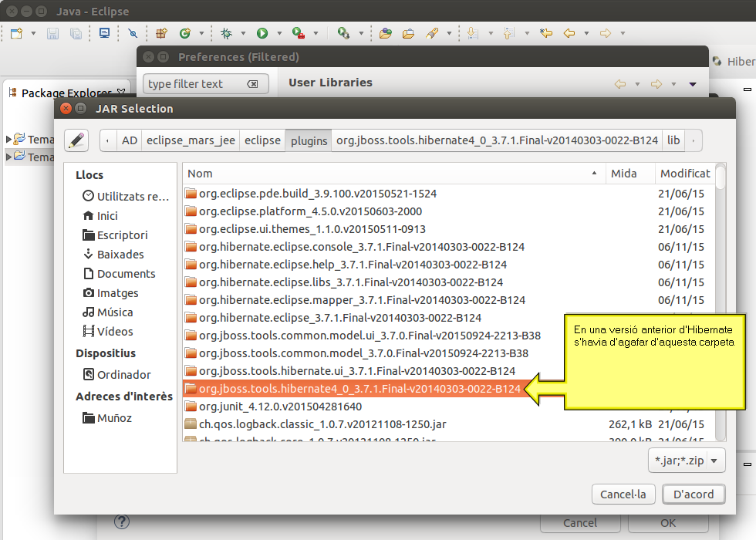Click the External Tools icon
The width and height of the screenshot is (756, 540).
(343, 33)
